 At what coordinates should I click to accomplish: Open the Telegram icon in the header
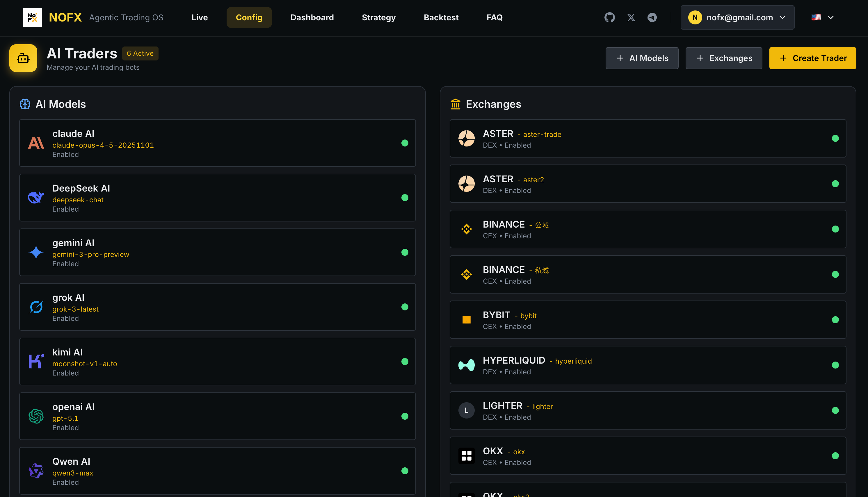coord(652,17)
